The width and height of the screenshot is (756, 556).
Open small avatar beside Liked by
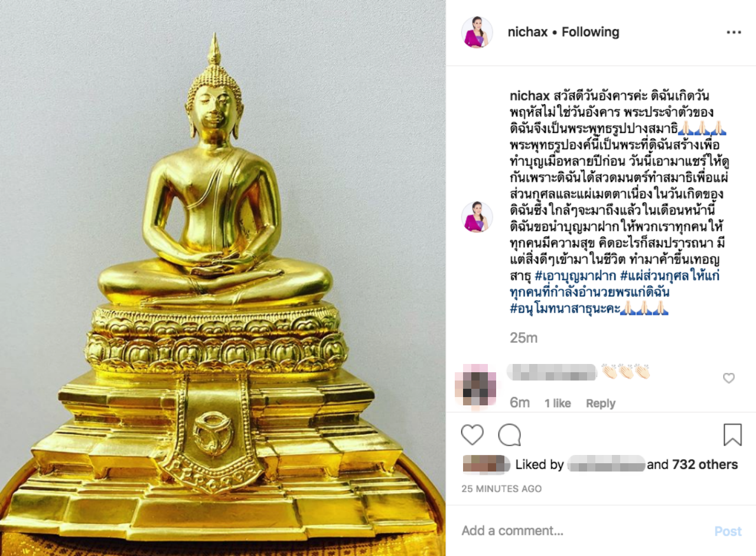coord(486,465)
